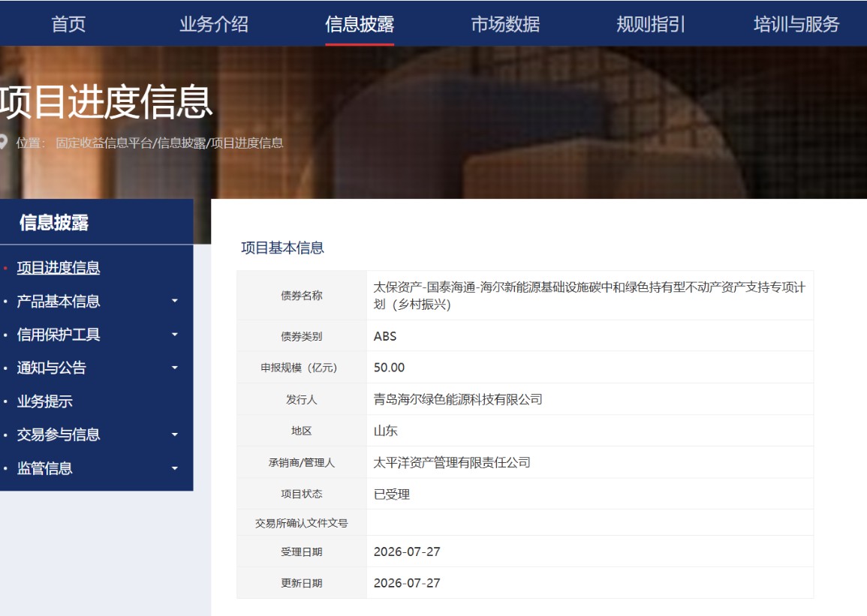Click the 债券名称 label cell
Viewport: 867px width, 616px height.
tap(301, 296)
